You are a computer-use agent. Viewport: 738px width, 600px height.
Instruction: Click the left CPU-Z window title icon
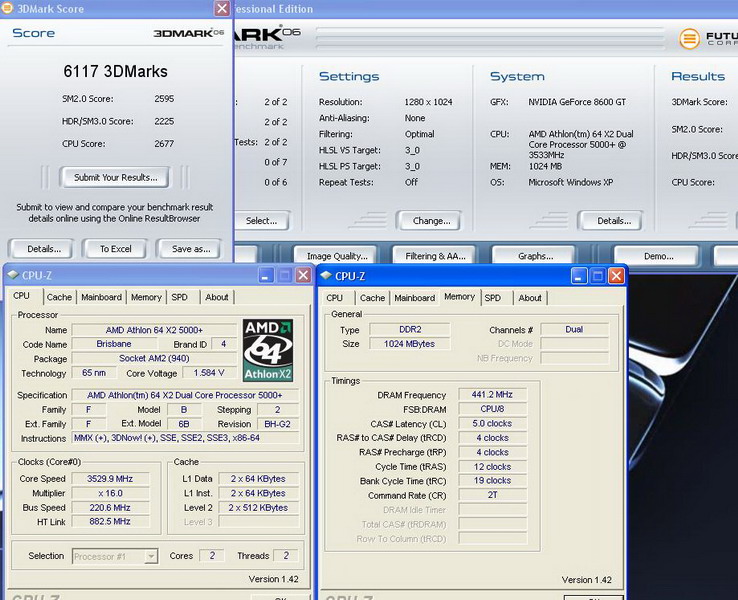(13, 275)
